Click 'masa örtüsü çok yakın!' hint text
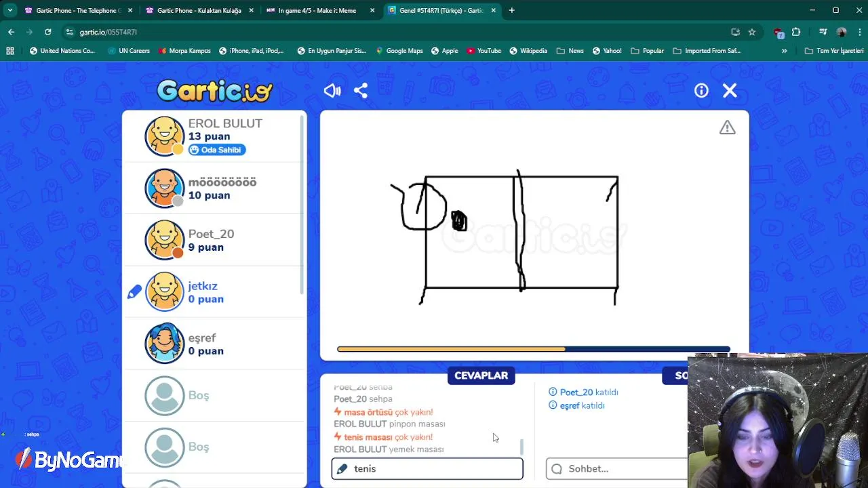Screen dimensions: 868x488 pos(383,412)
